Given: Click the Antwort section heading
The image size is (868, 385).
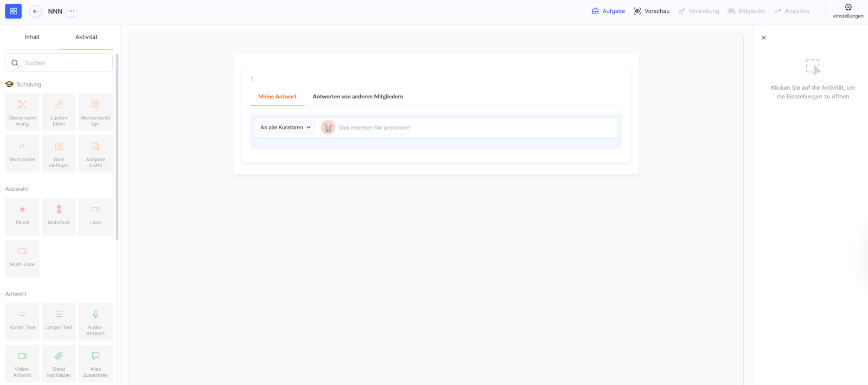Looking at the screenshot, I should point(16,294).
